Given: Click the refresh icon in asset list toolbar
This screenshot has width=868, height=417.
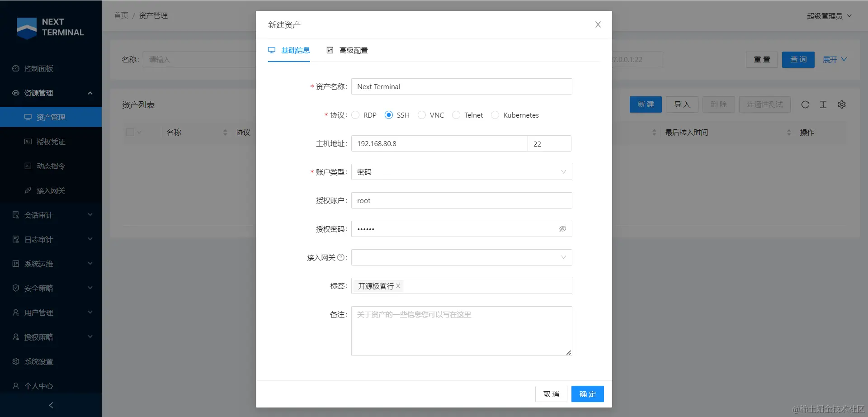Looking at the screenshot, I should point(805,104).
